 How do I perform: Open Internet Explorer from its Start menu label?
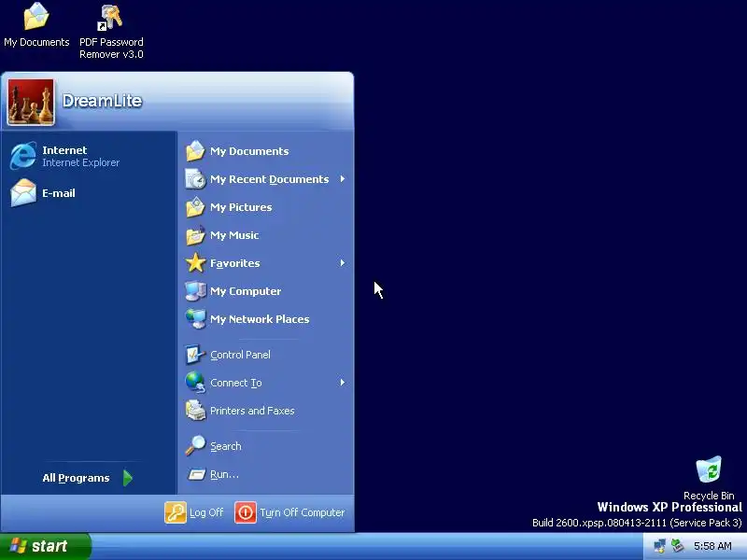click(x=80, y=156)
